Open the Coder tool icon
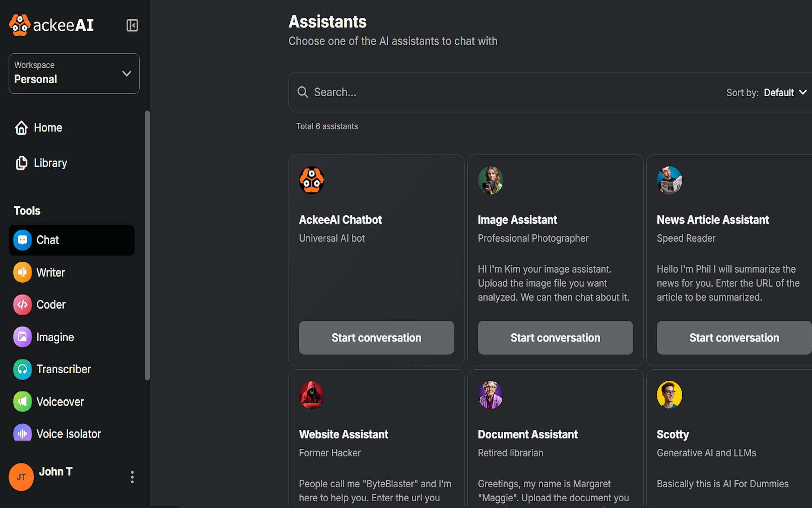 tap(22, 305)
